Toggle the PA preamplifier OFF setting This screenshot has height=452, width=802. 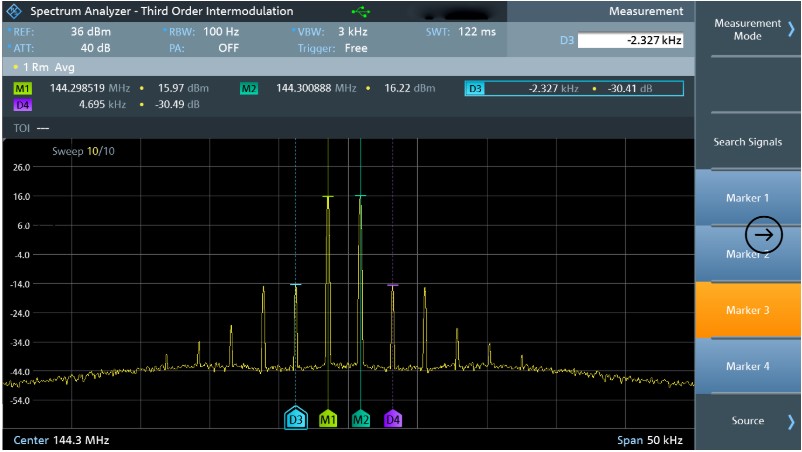[x=228, y=48]
